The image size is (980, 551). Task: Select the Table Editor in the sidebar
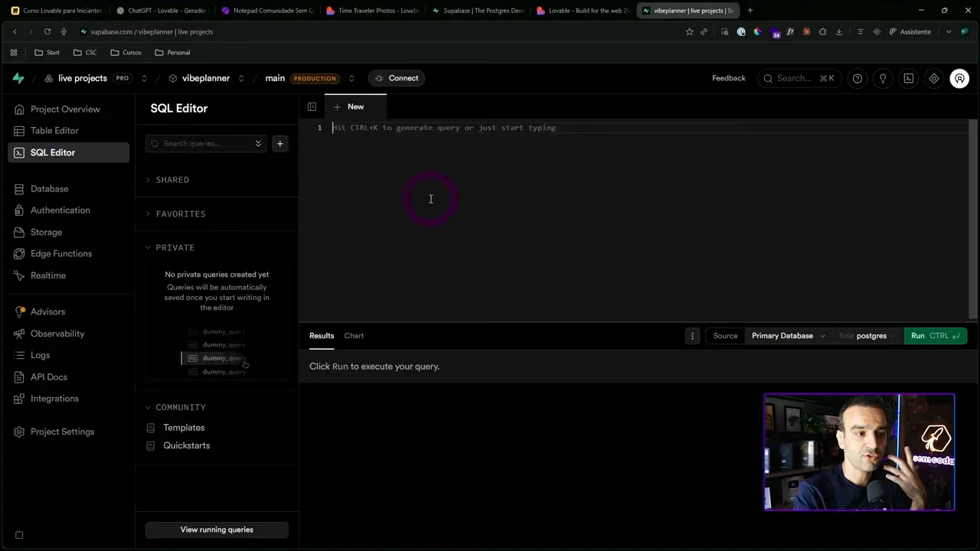pyautogui.click(x=54, y=130)
